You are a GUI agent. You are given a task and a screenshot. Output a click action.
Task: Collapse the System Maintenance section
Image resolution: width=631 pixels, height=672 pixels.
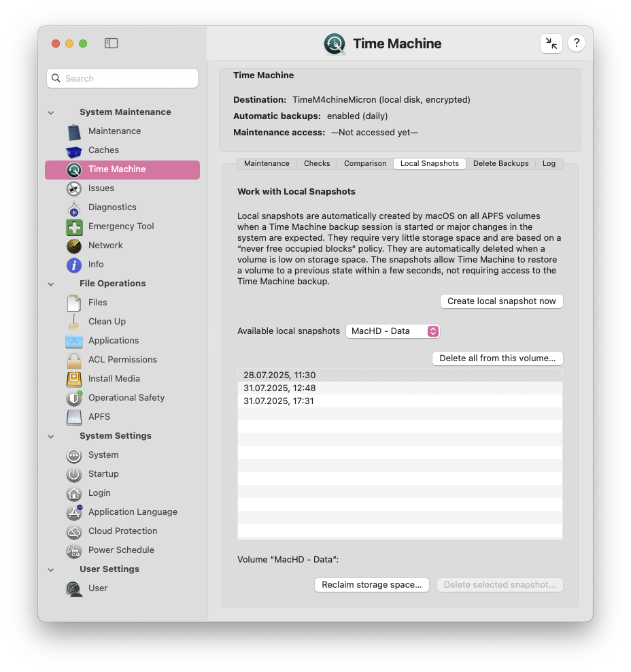click(x=51, y=113)
